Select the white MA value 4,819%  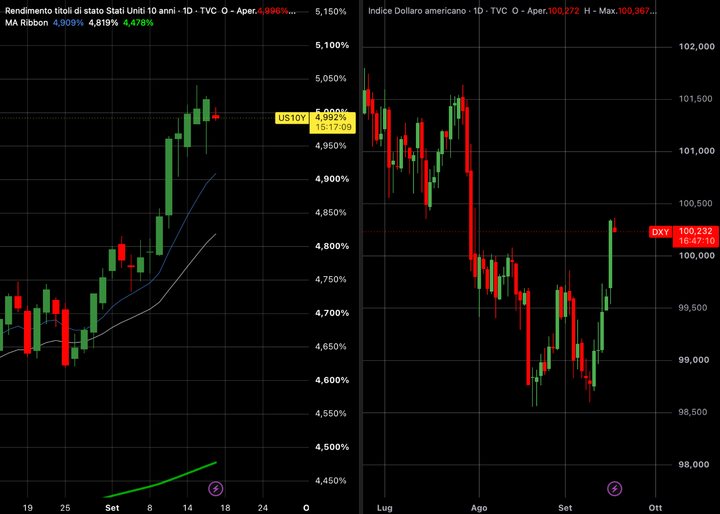tap(103, 22)
